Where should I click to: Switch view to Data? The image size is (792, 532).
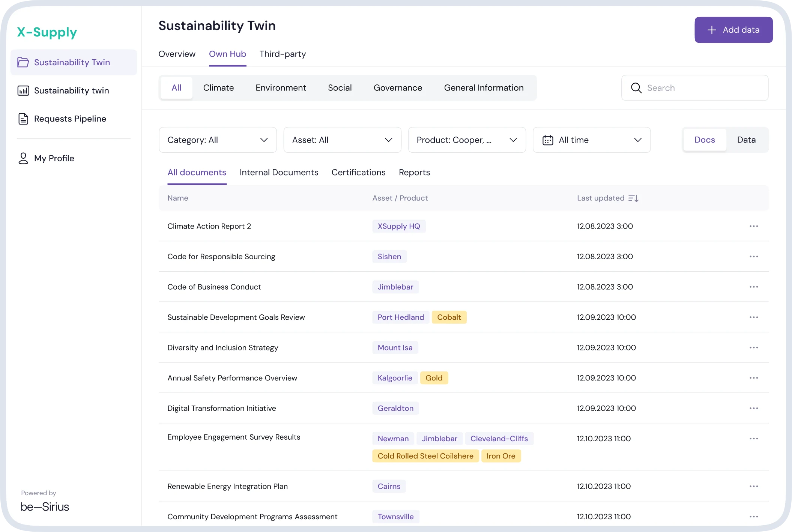[746, 140]
